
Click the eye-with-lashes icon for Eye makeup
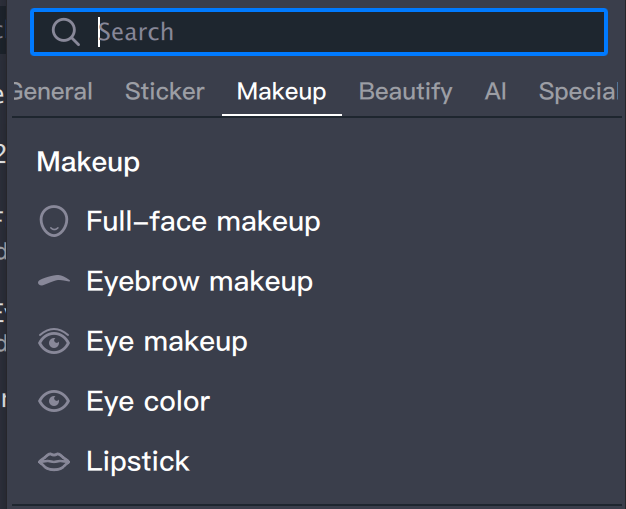click(x=54, y=342)
